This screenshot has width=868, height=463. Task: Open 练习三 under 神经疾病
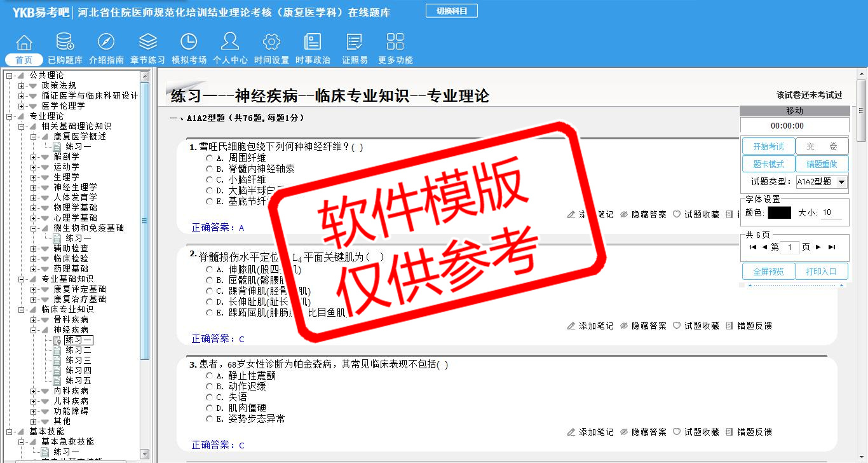78,361
